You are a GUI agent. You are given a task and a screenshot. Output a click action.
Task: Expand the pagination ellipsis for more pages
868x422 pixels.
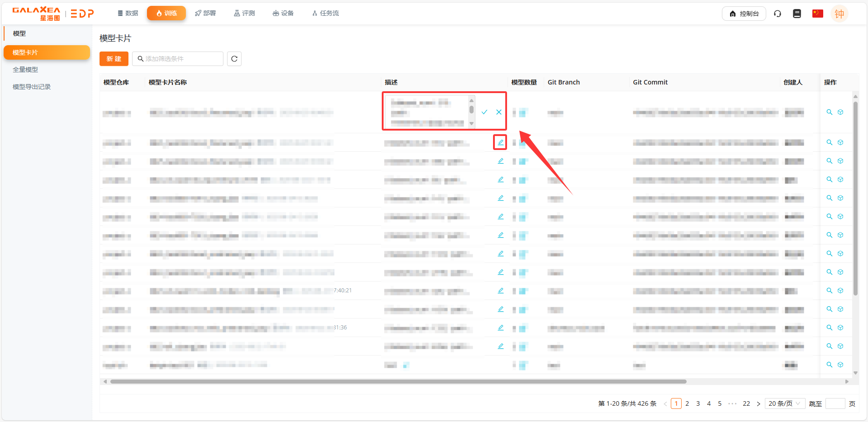pyautogui.click(x=732, y=403)
